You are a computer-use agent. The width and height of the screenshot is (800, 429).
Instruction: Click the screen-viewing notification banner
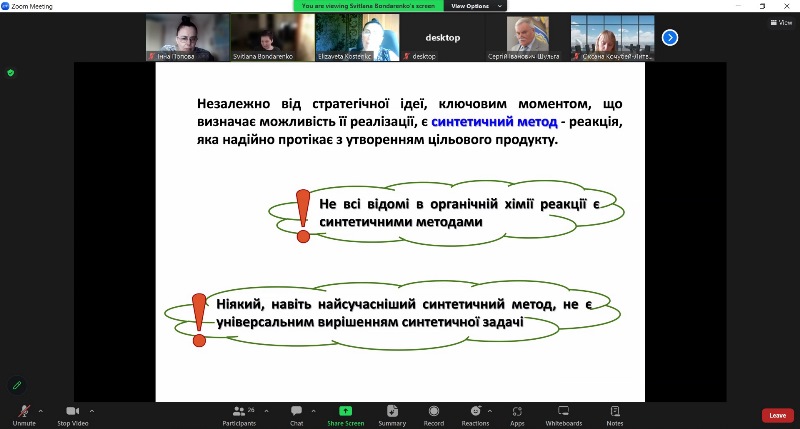click(368, 6)
